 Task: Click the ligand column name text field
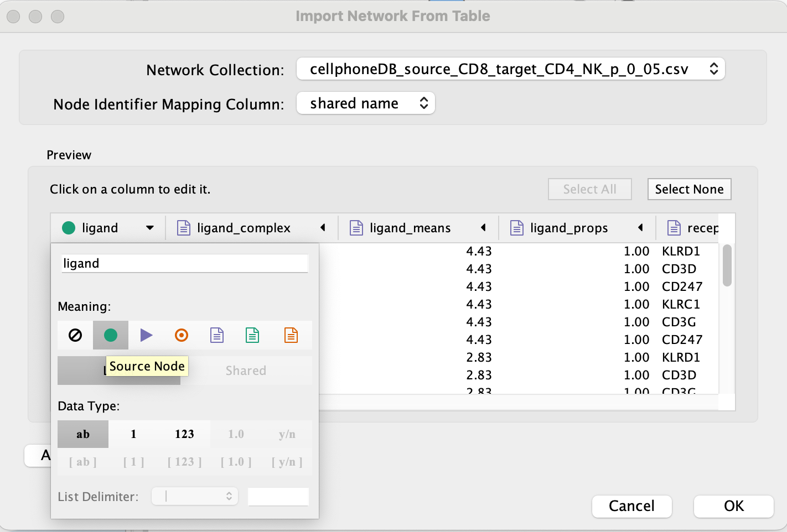pyautogui.click(x=184, y=263)
